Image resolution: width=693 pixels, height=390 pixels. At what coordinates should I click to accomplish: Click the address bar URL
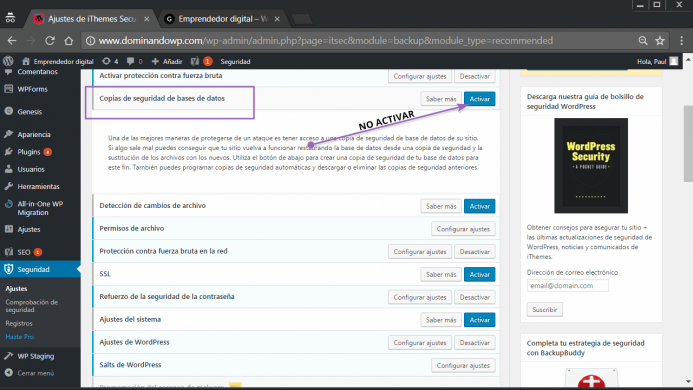[325, 41]
